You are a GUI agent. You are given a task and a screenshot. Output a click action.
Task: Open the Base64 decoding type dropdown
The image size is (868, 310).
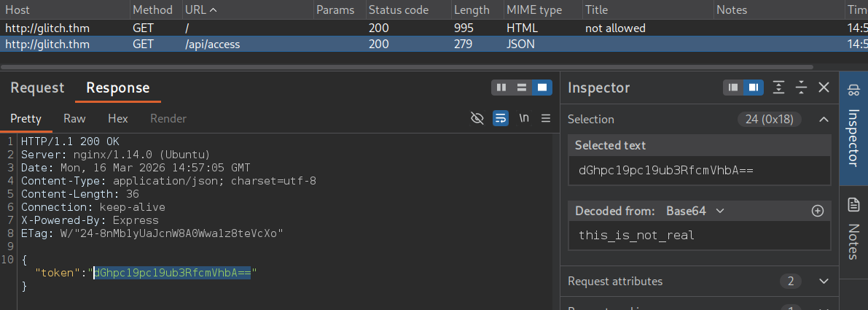coord(695,211)
